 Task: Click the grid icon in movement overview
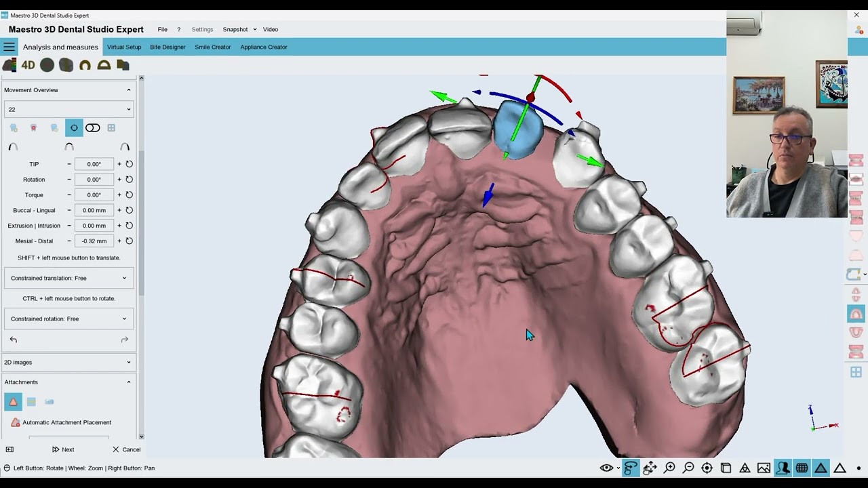[x=111, y=127]
